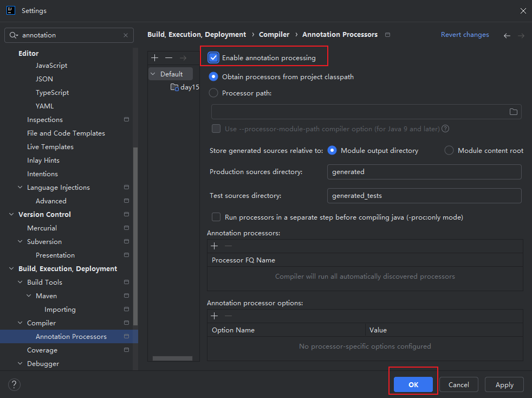Choose Module output directory option
The image size is (532, 398).
pos(332,150)
